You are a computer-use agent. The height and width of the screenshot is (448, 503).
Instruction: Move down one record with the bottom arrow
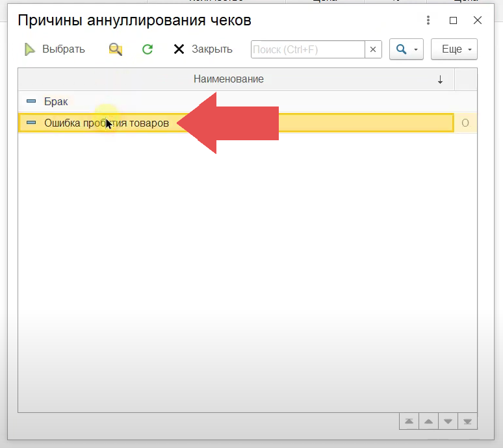448,421
